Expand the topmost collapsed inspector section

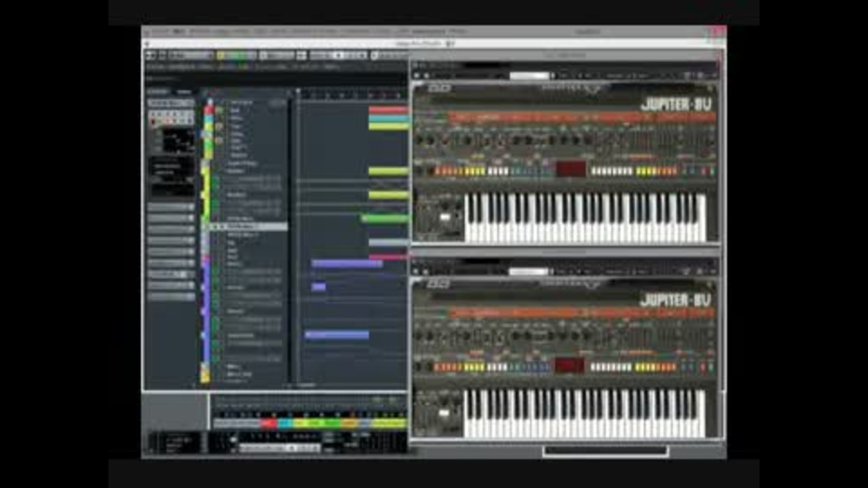tap(171, 207)
